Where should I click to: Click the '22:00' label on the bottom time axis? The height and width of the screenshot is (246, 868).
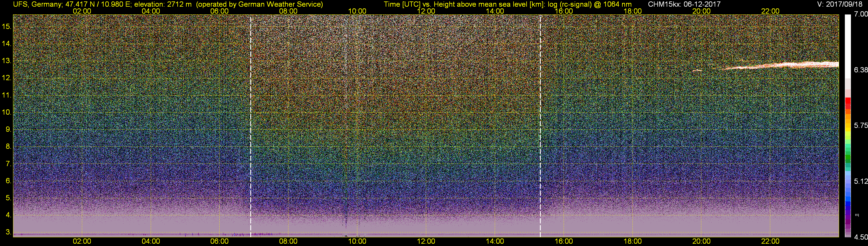tap(770, 241)
